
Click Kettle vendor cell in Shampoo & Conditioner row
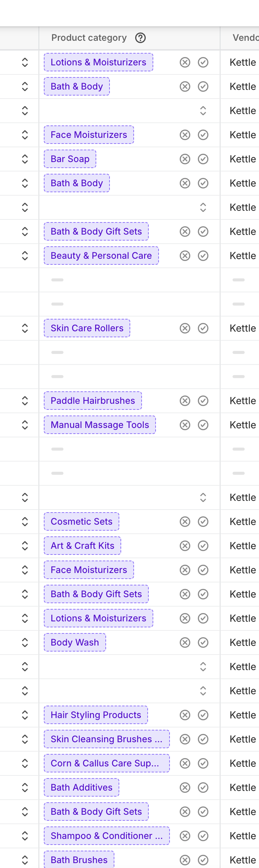pyautogui.click(x=243, y=836)
